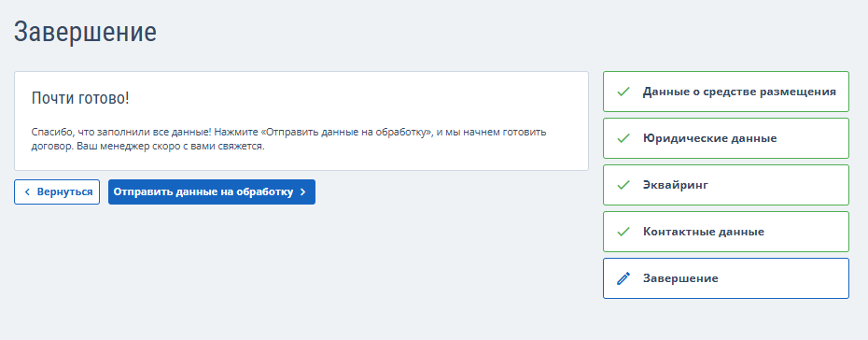Screen dimensions: 868x340
Task: Submit with Отправить данные на обработку button
Action: click(x=212, y=191)
